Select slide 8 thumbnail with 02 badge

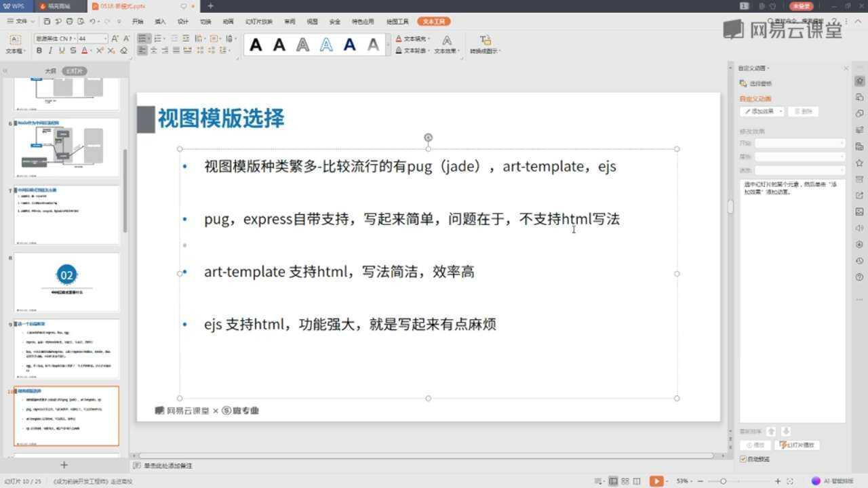click(x=66, y=282)
